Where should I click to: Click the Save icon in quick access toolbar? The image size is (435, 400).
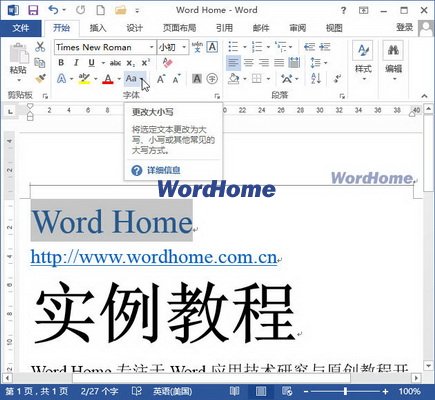[33, 10]
